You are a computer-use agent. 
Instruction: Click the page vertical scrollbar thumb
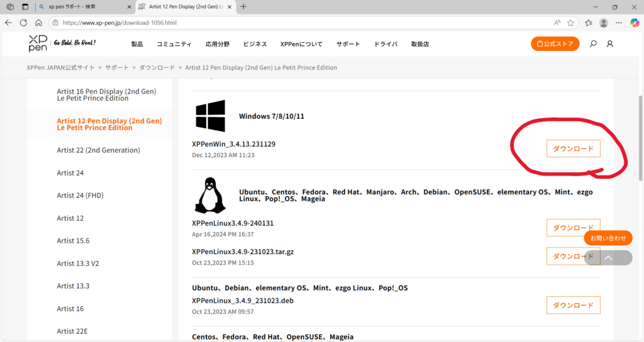click(640, 138)
